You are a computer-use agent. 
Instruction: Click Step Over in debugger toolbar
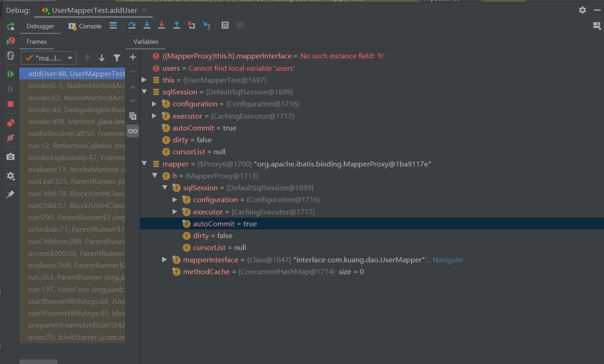132,26
